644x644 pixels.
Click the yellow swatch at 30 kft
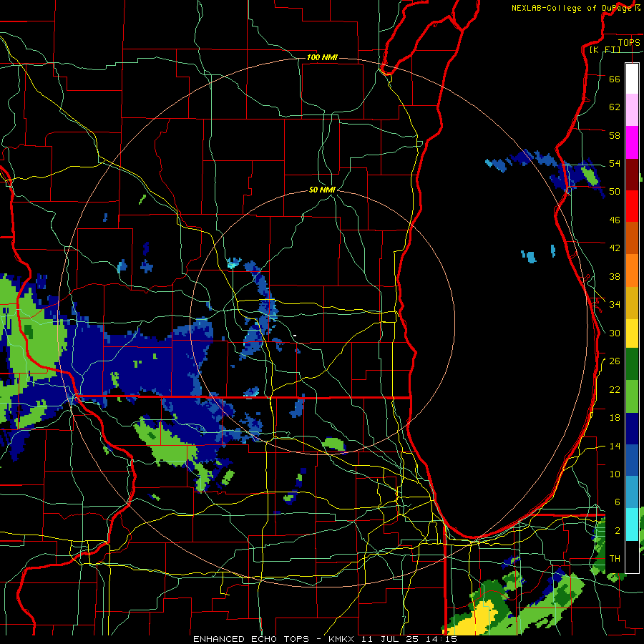(632, 333)
